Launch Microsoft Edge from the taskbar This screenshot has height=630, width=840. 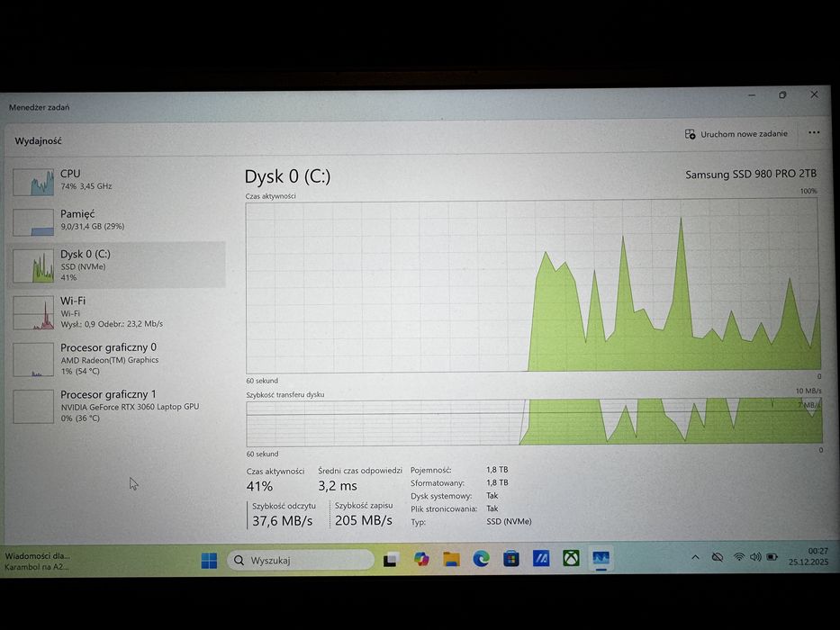pyautogui.click(x=481, y=559)
